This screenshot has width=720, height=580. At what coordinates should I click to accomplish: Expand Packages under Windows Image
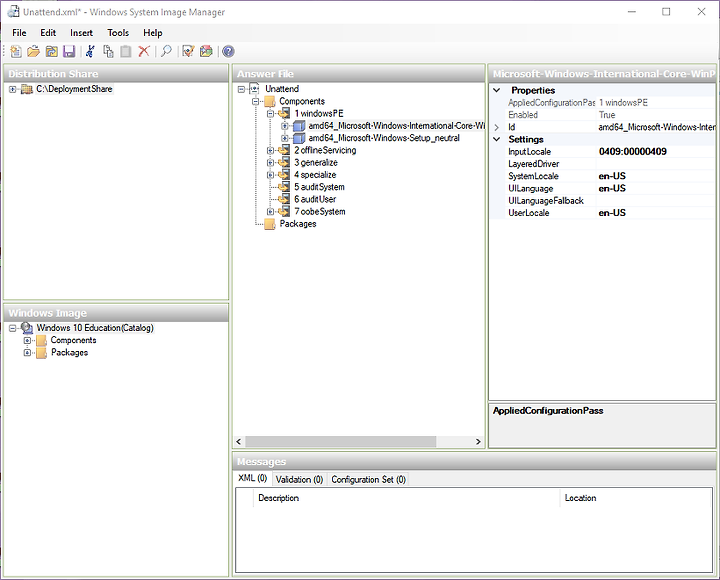pyautogui.click(x=28, y=353)
